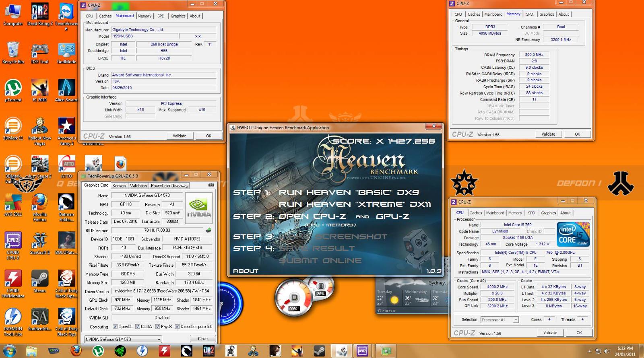Click About in the HWBOT Heaven window
644x358 pixels.
tap(246, 271)
